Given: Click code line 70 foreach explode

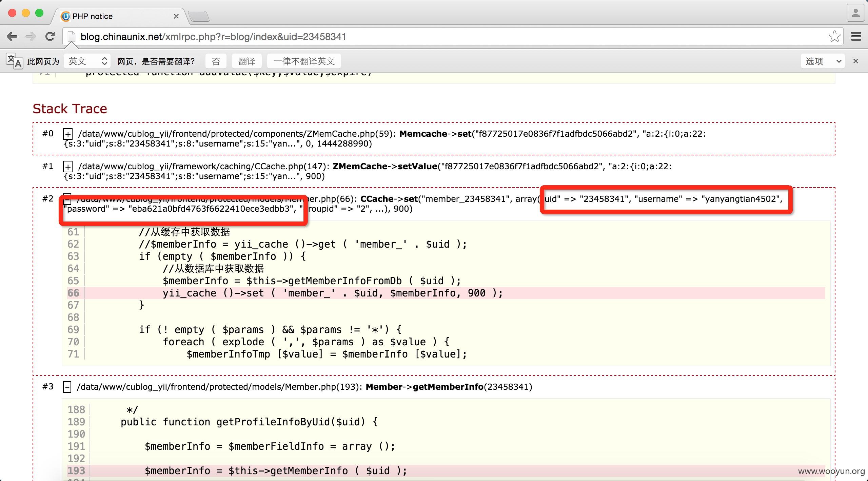Looking at the screenshot, I should pos(306,342).
